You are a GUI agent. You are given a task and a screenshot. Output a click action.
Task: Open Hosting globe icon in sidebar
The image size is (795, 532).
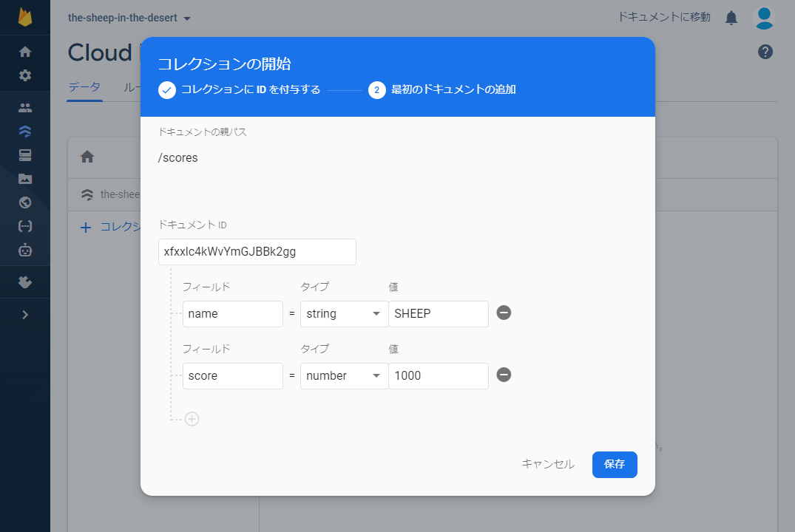[25, 202]
